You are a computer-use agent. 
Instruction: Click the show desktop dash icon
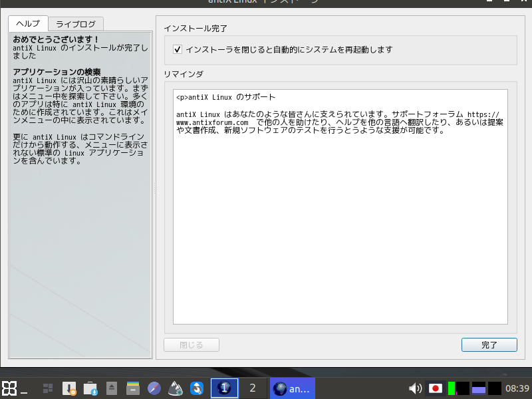tap(24, 393)
